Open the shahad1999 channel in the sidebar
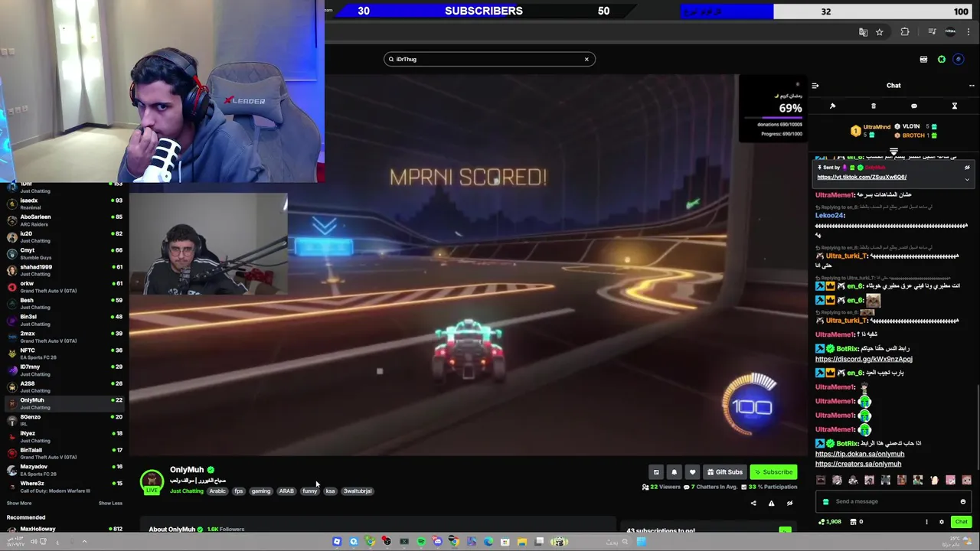The width and height of the screenshot is (980, 551). tap(64, 270)
